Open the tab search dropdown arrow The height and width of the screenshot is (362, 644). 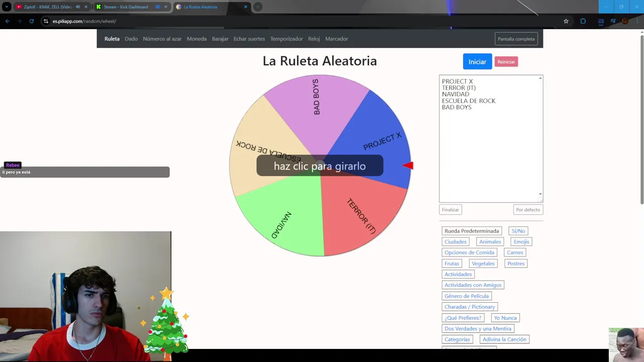pos(7,7)
